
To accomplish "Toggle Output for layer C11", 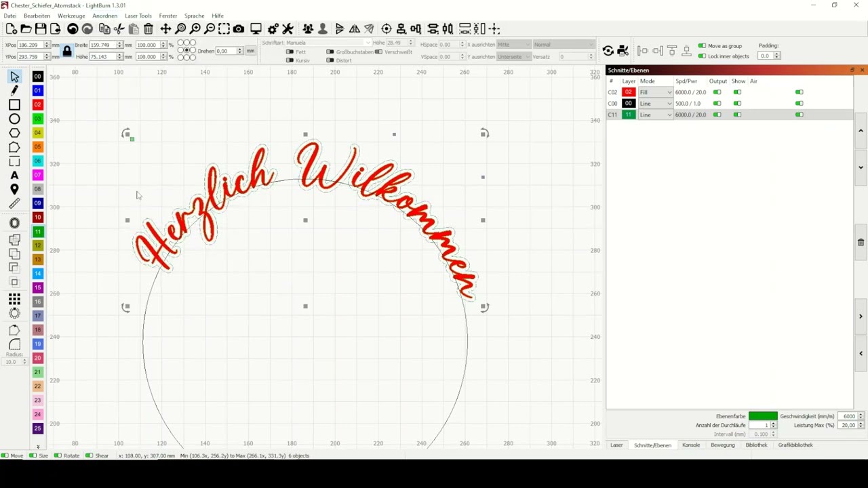I will click(x=717, y=115).
